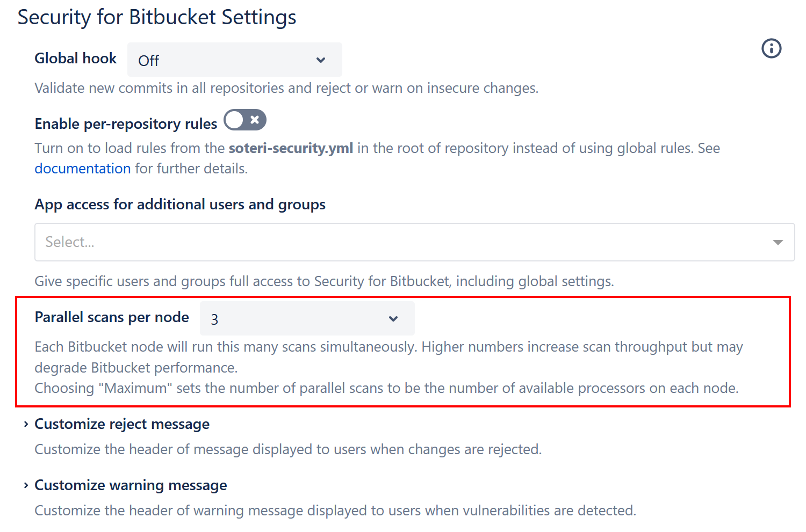Click the App access for additional users heading
This screenshot has height=532, width=806.
coord(180,205)
